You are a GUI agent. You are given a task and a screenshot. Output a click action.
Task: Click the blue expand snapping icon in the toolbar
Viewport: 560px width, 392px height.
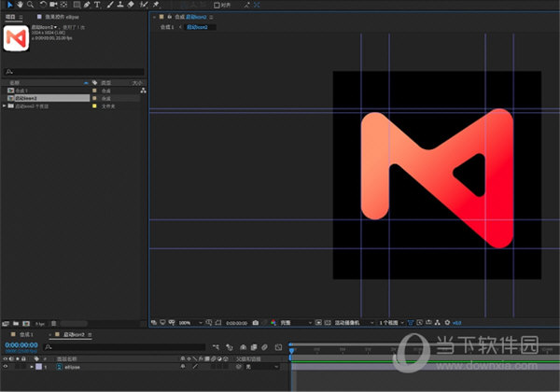pos(257,5)
